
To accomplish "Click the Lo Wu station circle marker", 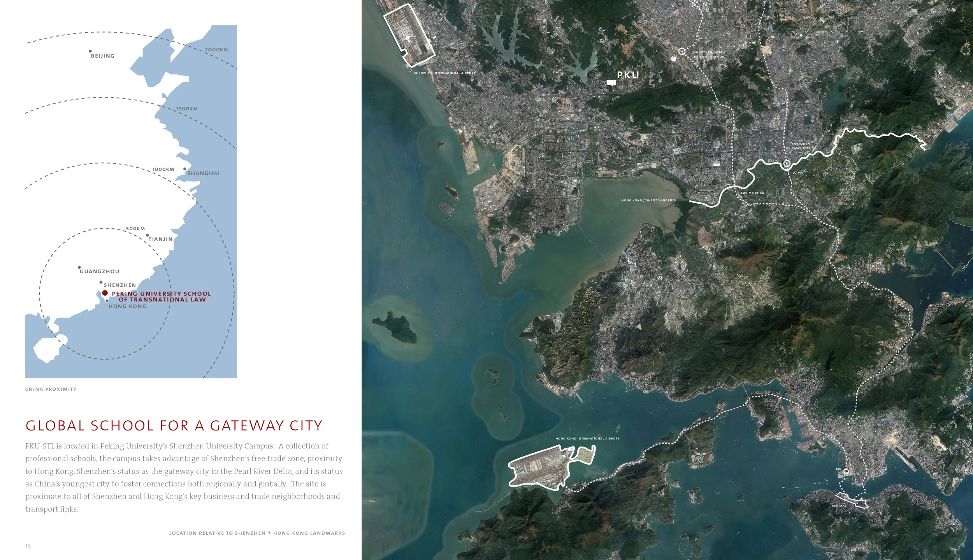I will 786,164.
